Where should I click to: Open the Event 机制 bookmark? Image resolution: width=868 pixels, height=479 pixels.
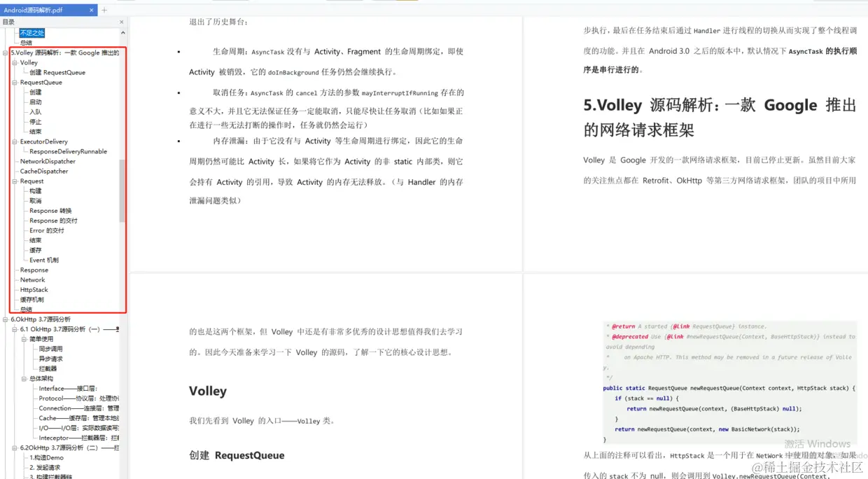coord(44,260)
